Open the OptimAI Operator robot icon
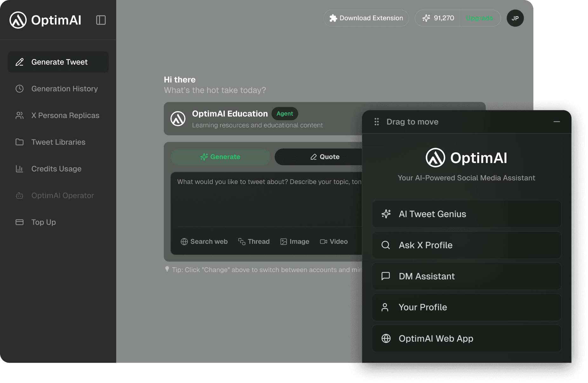The width and height of the screenshot is (588, 383). [20, 195]
